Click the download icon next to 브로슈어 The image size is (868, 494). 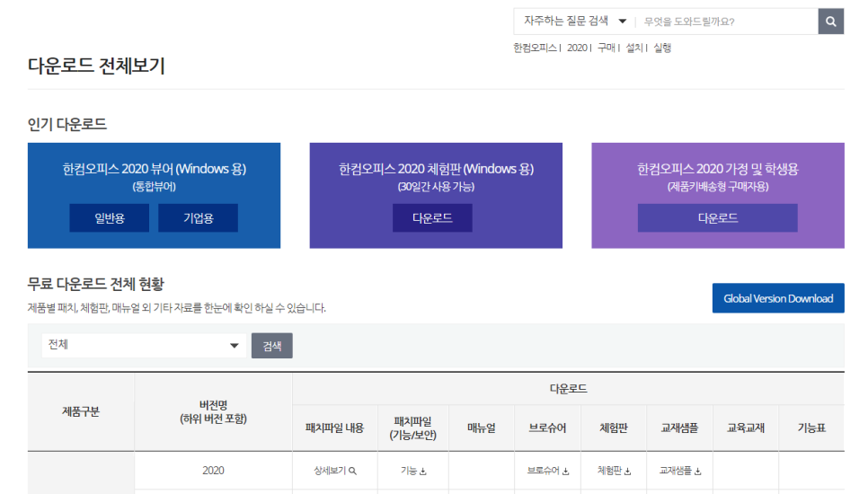[565, 472]
